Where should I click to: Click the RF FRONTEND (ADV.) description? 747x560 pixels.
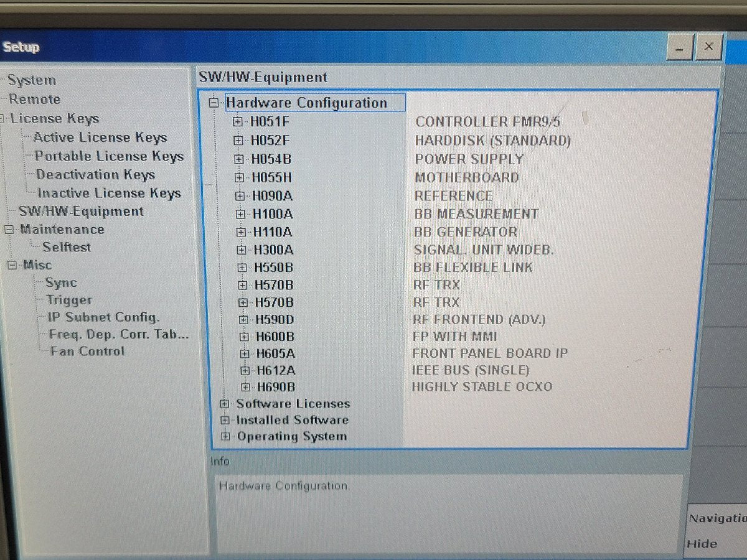[479, 320]
